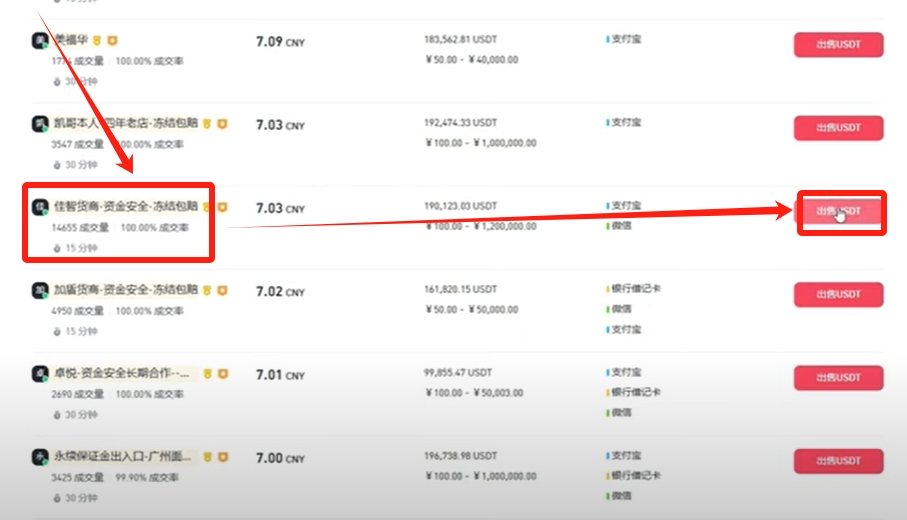Click the avatar of merchant 加盾货商
The height and width of the screenshot is (520, 907).
[x=41, y=290]
